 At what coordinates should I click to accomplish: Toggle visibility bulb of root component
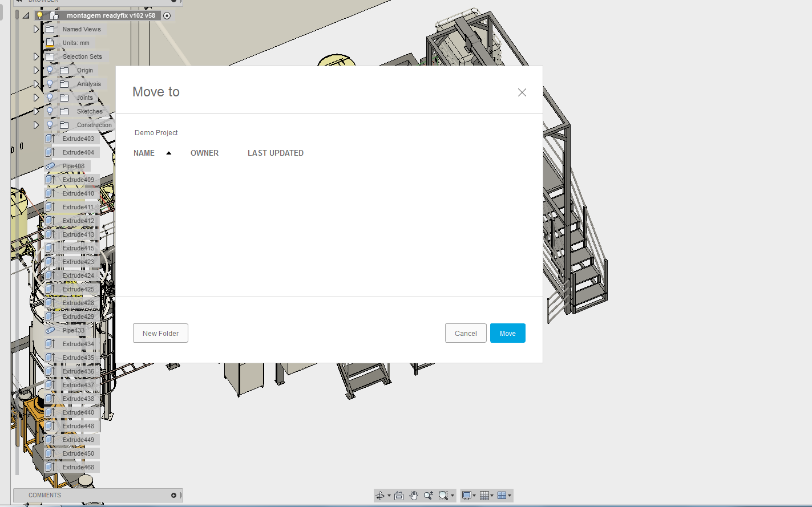pyautogui.click(x=40, y=15)
